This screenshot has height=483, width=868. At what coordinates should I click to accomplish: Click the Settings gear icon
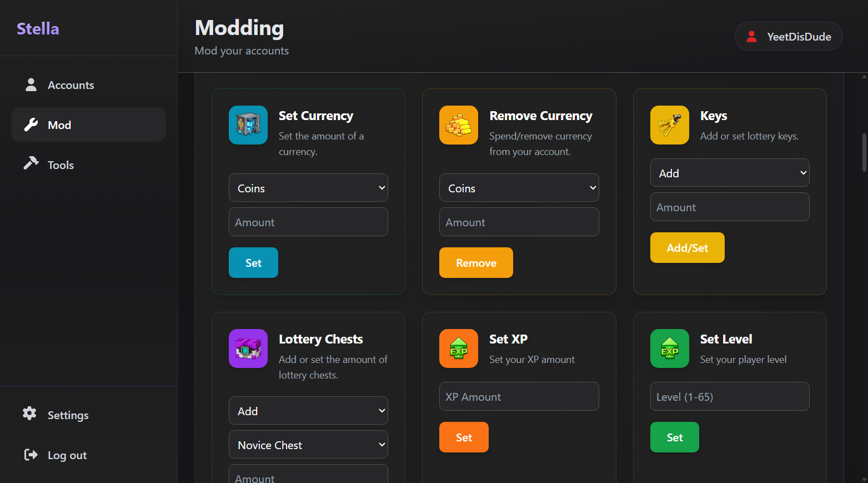click(x=29, y=414)
